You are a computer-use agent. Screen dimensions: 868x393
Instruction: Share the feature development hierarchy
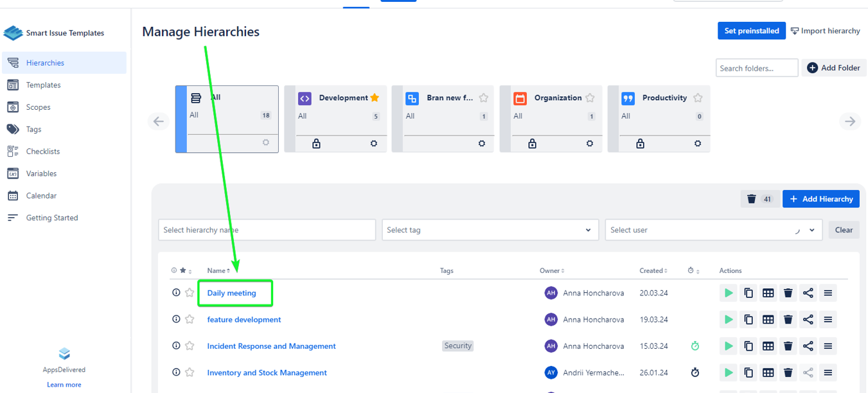point(808,320)
